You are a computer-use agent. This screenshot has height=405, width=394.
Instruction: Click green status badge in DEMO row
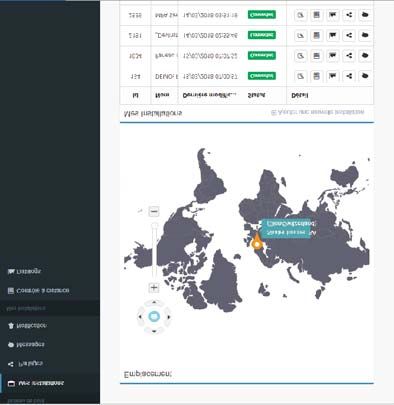262,76
